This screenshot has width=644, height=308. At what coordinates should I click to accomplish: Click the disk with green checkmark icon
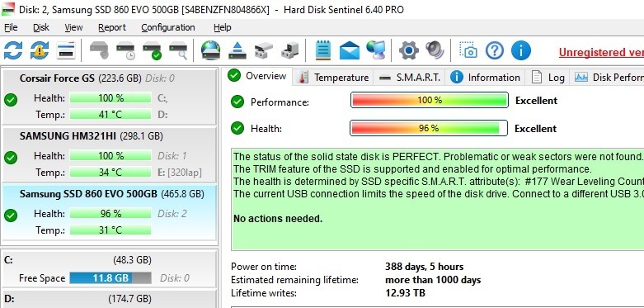coord(152,50)
